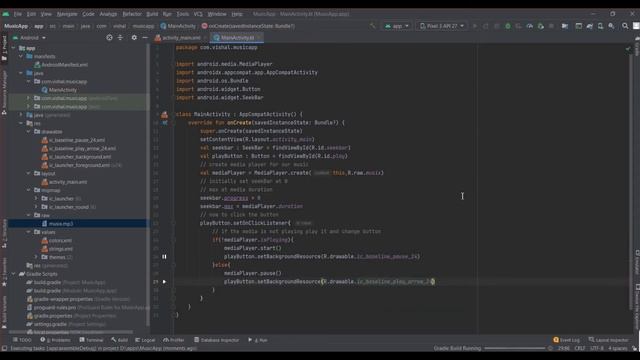Screen dimensions: 640x360
Task: Select the MainActivity.kt editor tab
Action: click(x=237, y=38)
